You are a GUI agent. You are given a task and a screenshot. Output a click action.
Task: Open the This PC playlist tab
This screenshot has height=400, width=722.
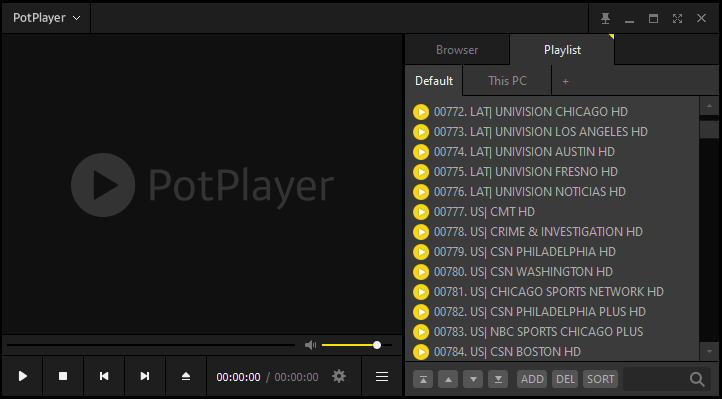507,81
